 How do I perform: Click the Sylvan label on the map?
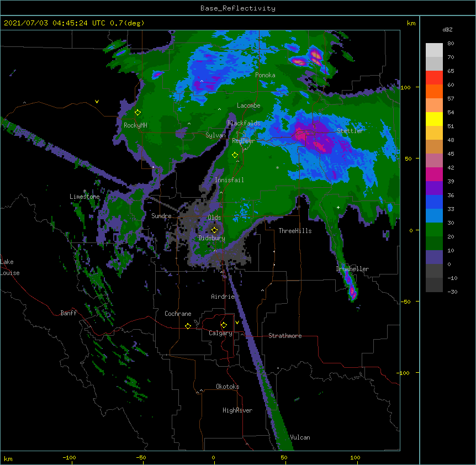pyautogui.click(x=215, y=135)
